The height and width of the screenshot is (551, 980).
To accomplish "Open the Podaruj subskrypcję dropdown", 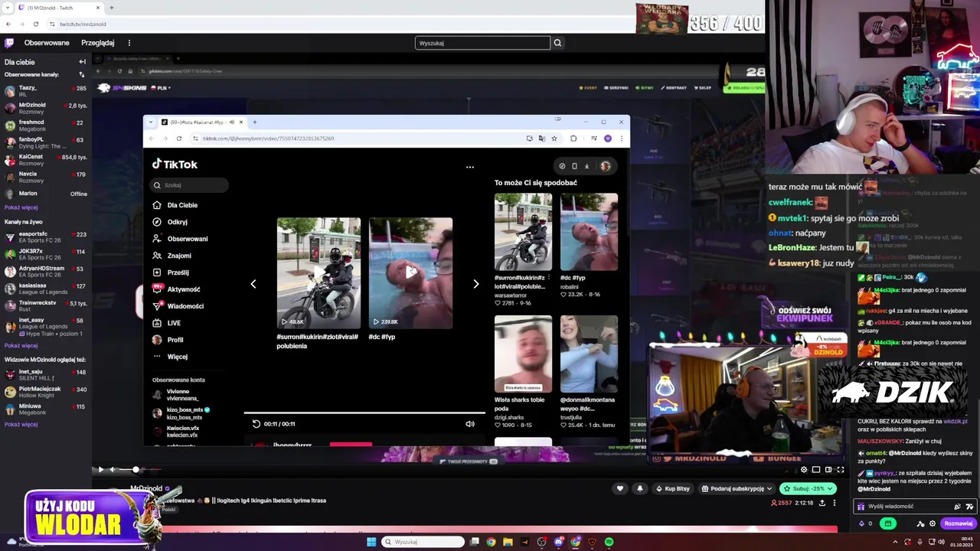I will tap(737, 488).
